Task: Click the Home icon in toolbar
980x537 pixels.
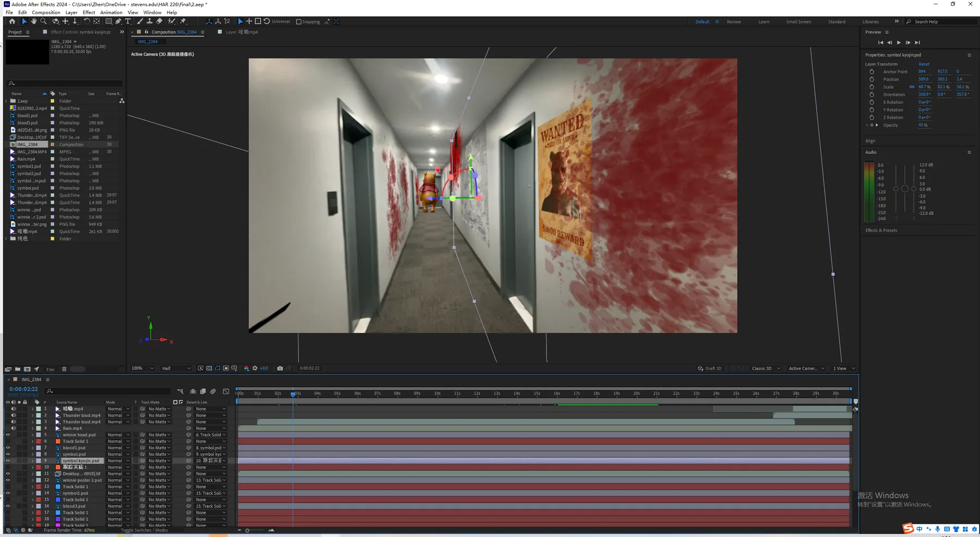Action: tap(12, 21)
